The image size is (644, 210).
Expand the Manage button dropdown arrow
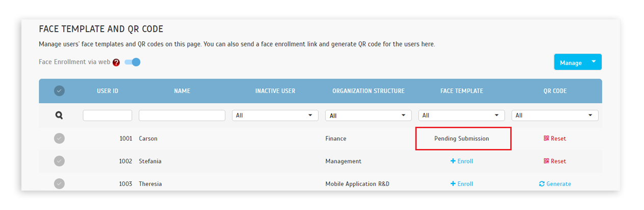[594, 62]
